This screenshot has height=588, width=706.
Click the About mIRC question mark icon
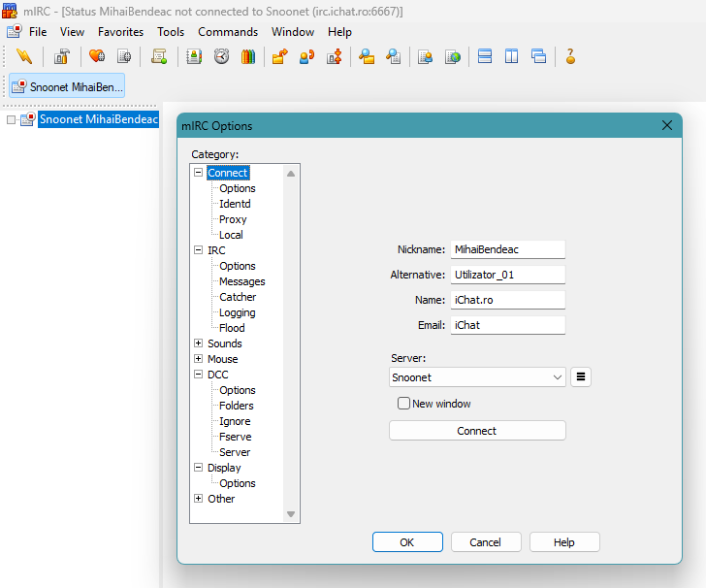pos(570,56)
